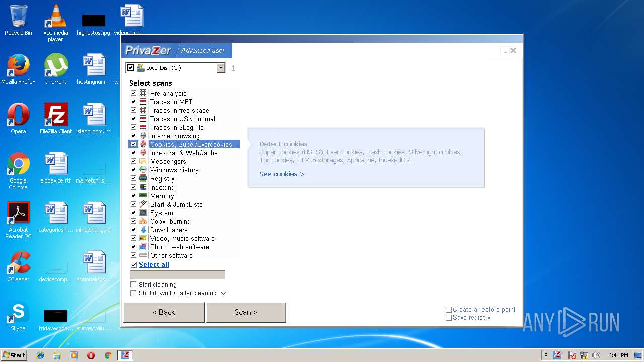This screenshot has width=644, height=362.
Task: Click the Traces in USN Journal icon
Action: pos(143,119)
